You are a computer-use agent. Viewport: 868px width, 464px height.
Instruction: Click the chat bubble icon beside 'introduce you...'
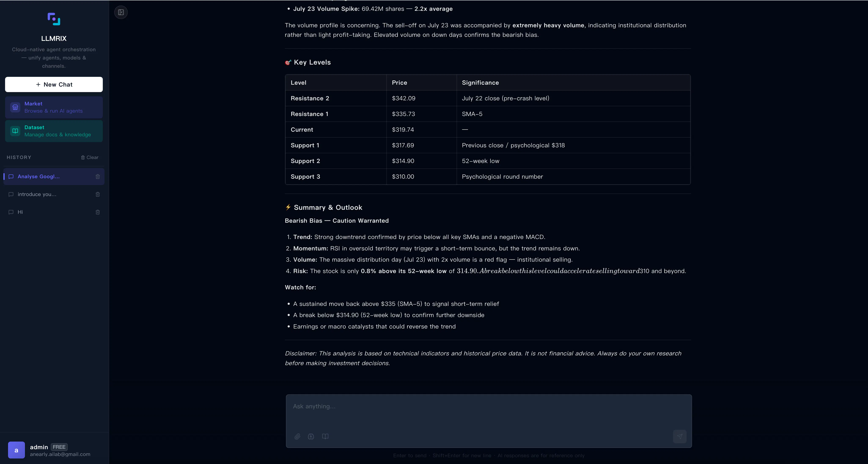click(x=11, y=194)
